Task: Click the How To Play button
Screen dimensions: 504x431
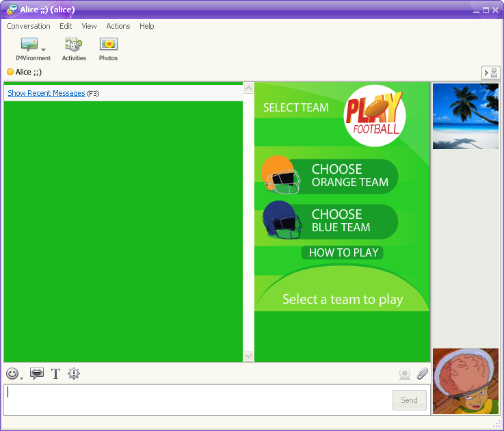Action: coord(343,252)
